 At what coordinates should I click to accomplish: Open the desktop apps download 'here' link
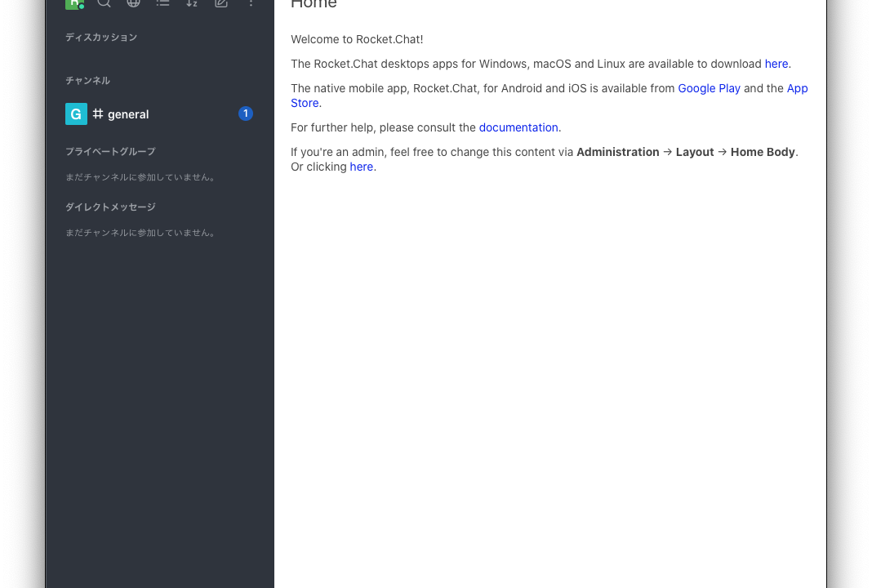click(776, 64)
